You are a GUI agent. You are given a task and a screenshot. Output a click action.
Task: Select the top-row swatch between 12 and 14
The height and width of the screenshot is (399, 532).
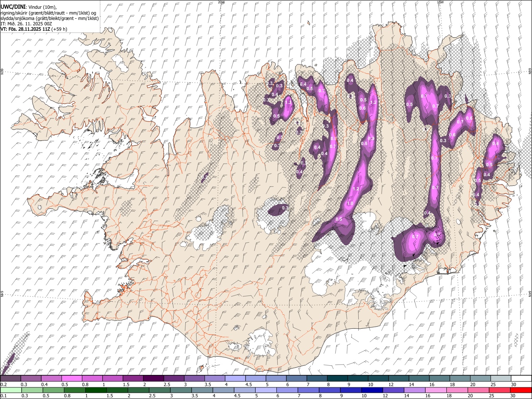(399, 378)
